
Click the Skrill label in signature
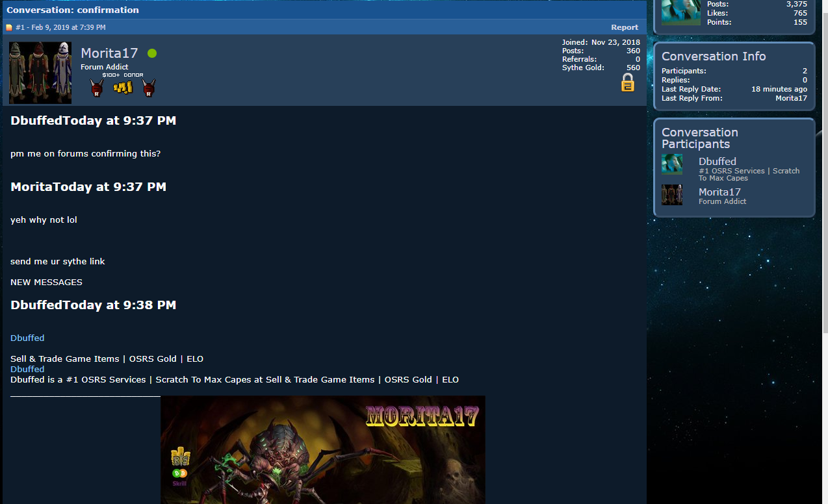(x=179, y=483)
